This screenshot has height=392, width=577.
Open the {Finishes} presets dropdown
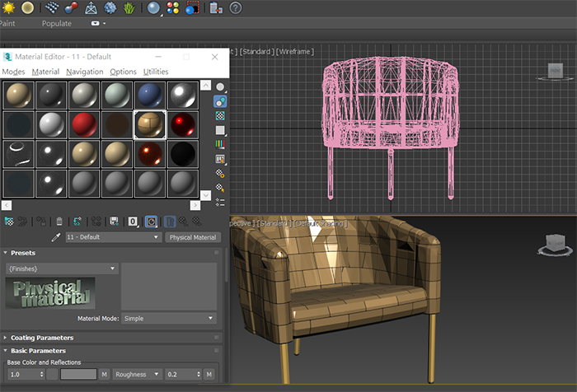click(x=62, y=268)
